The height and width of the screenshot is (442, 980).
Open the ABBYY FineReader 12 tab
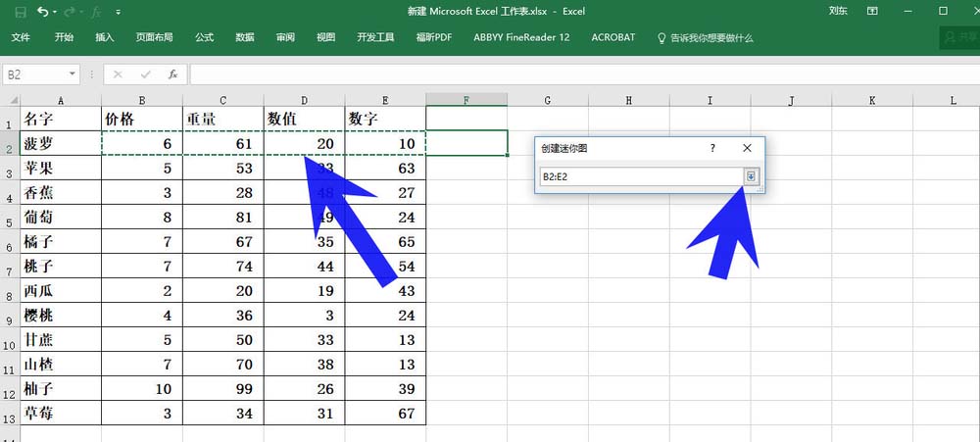522,37
